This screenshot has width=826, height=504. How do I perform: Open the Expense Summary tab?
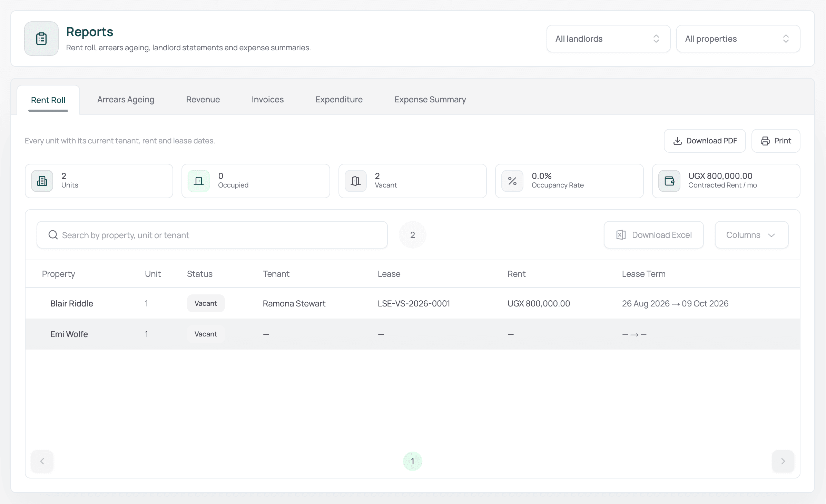click(430, 100)
